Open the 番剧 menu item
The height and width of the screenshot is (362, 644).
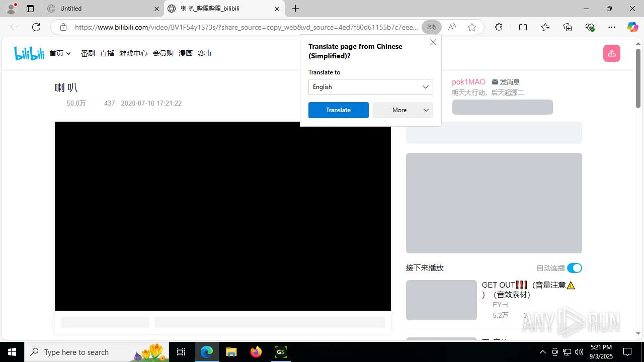point(88,53)
